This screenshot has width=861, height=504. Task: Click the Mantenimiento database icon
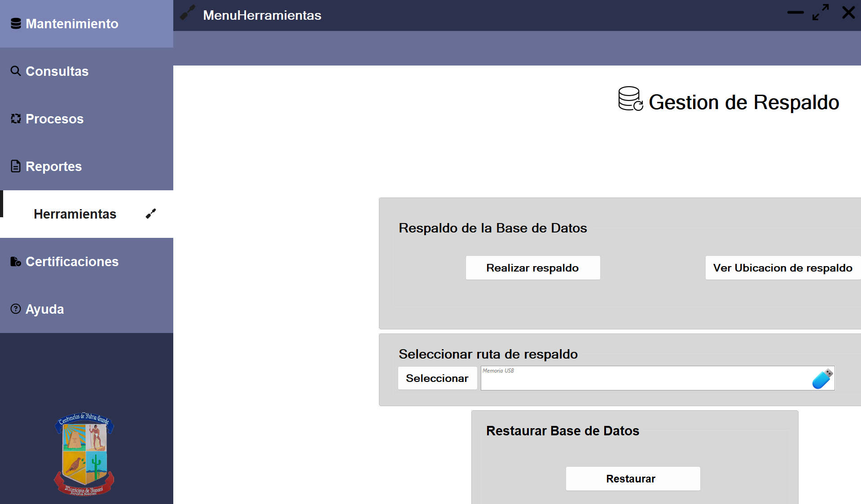16,23
